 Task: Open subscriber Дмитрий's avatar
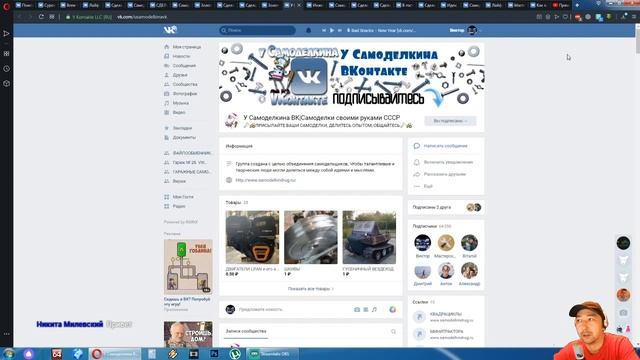[x=422, y=271]
